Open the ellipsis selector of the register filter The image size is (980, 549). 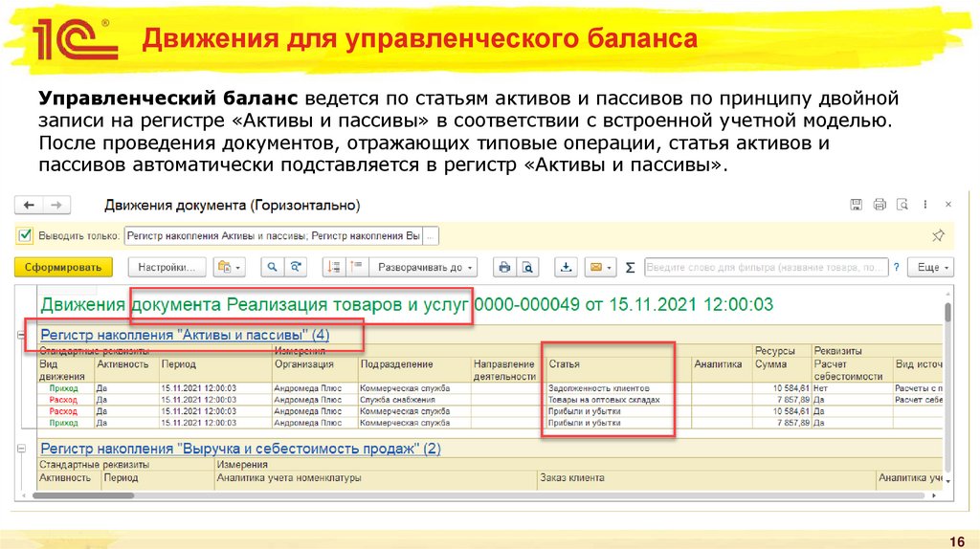(431, 235)
